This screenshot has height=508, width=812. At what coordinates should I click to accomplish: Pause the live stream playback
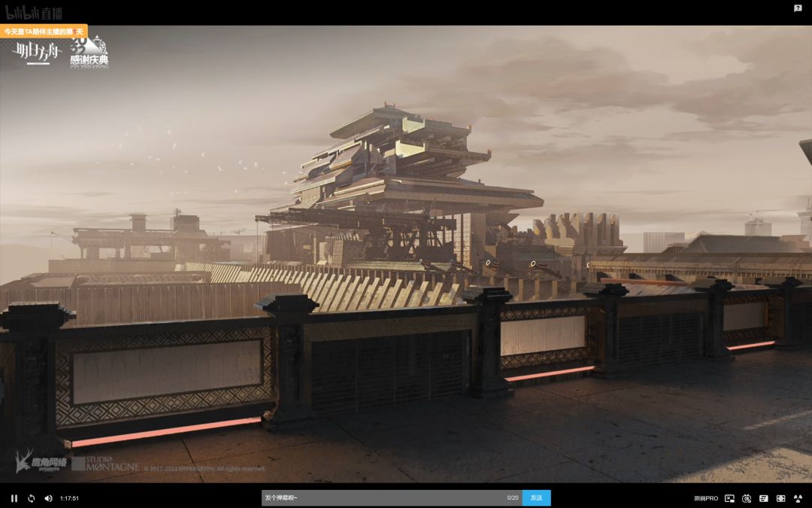pyautogui.click(x=14, y=498)
